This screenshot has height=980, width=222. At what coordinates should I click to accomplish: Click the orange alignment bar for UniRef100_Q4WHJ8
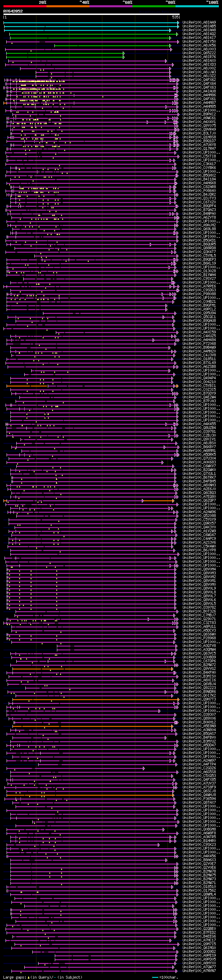[90, 795]
